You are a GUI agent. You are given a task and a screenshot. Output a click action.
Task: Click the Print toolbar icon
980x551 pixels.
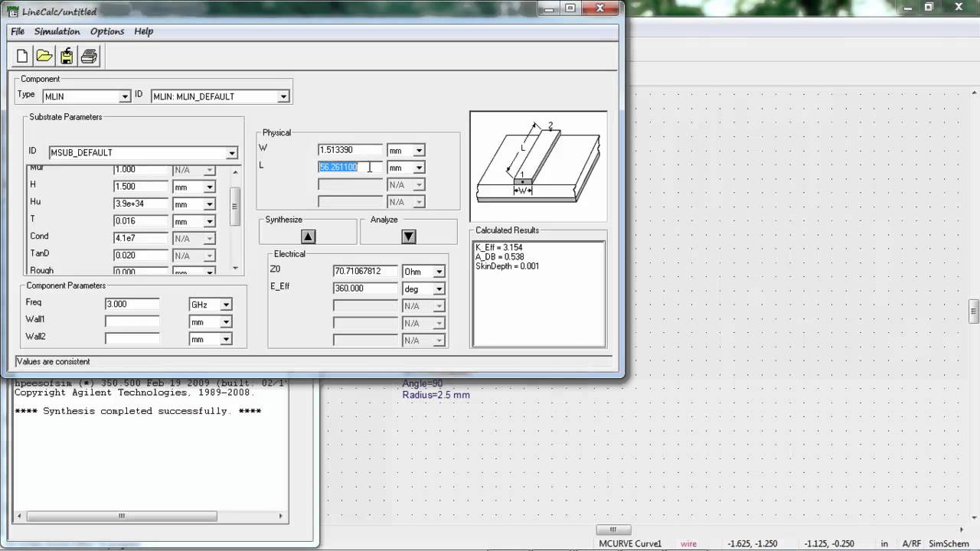click(x=89, y=56)
